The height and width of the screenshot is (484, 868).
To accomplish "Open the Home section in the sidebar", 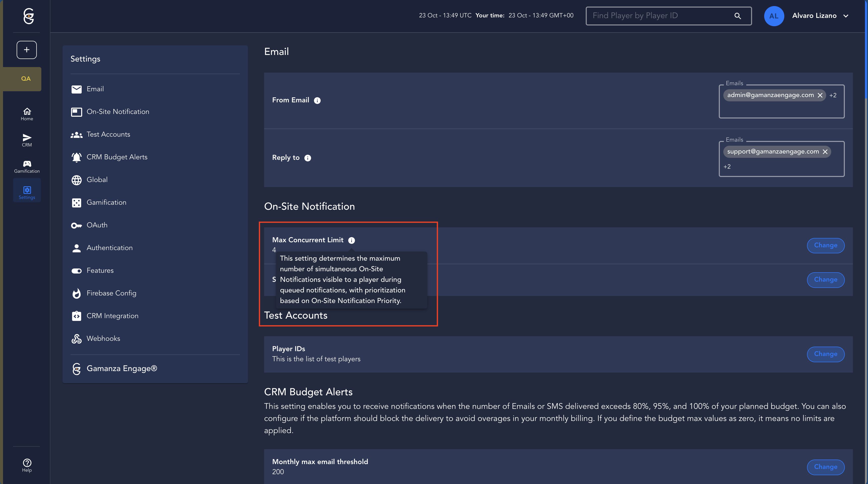I will pos(27,114).
